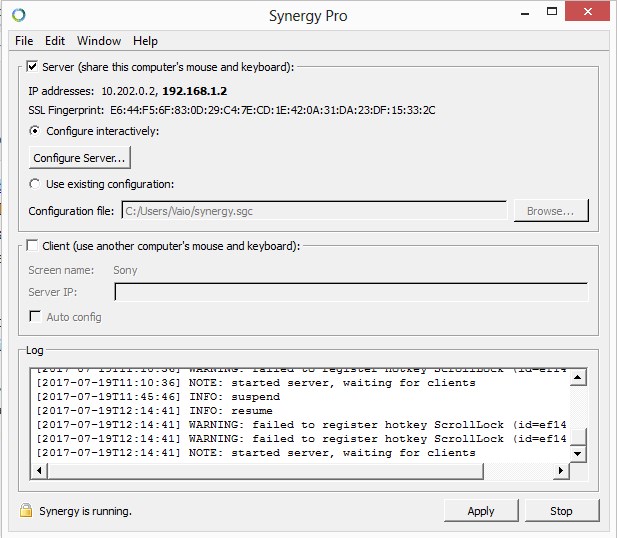Click the log horizontal scrollbar thumb
This screenshot has width=617, height=538.
pos(265,470)
